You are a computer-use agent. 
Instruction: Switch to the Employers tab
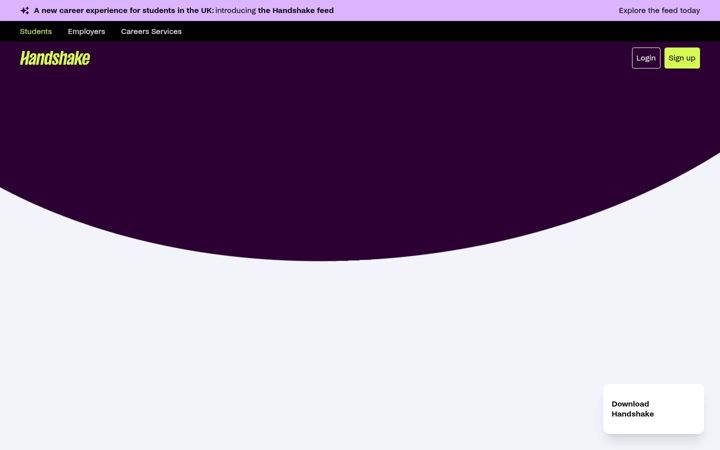point(86,32)
